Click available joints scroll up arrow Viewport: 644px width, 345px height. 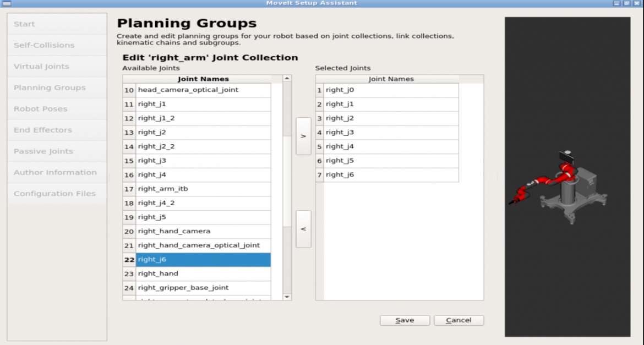pos(287,79)
